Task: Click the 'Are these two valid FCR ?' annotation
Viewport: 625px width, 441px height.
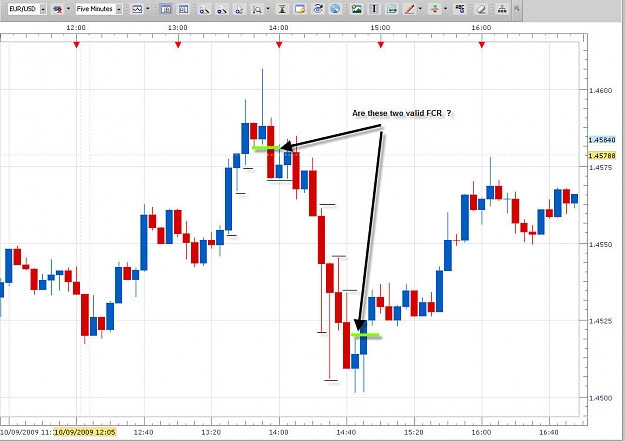Action: click(x=401, y=113)
